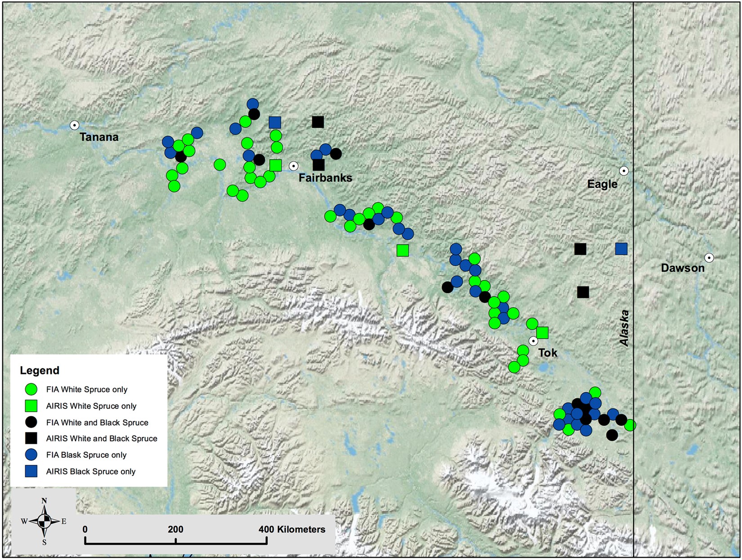Image resolution: width=742 pixels, height=560 pixels.
Task: Click the Tok city marker
Action: pyautogui.click(x=533, y=341)
